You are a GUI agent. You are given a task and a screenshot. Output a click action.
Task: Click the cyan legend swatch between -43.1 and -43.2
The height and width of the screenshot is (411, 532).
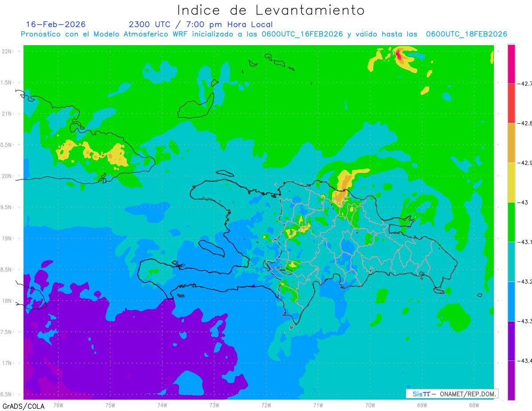511,262
